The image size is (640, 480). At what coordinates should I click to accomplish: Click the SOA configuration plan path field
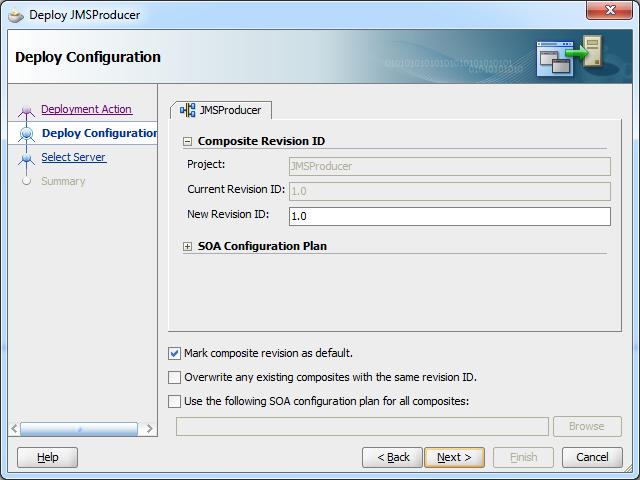[x=362, y=427]
